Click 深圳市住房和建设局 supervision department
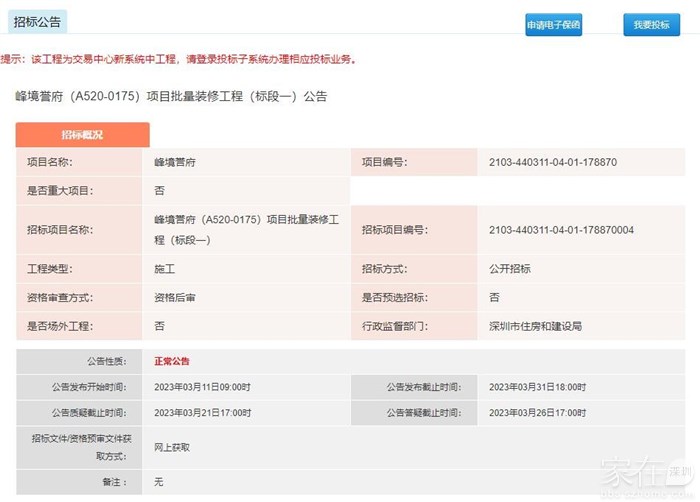Viewport: 700px width, 502px height. click(535, 326)
